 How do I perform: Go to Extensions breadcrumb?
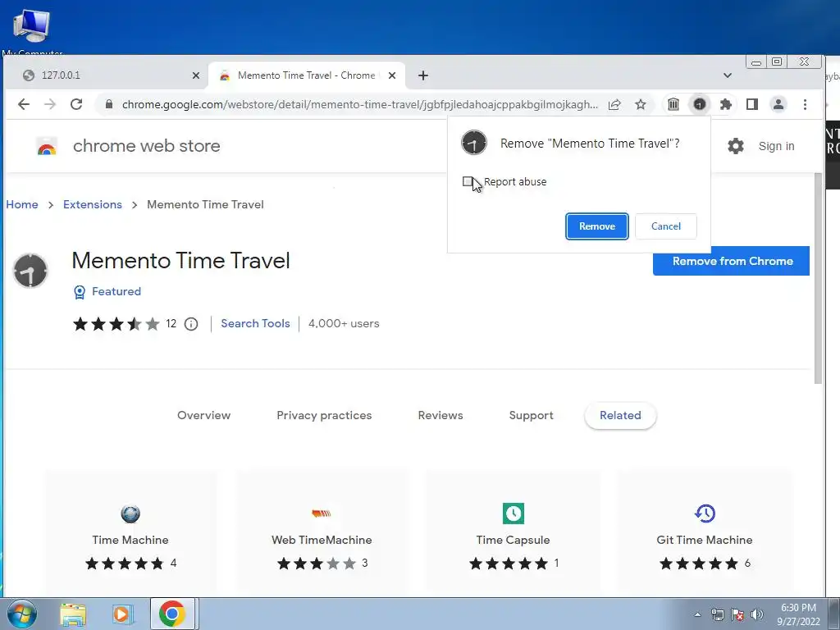coord(93,204)
